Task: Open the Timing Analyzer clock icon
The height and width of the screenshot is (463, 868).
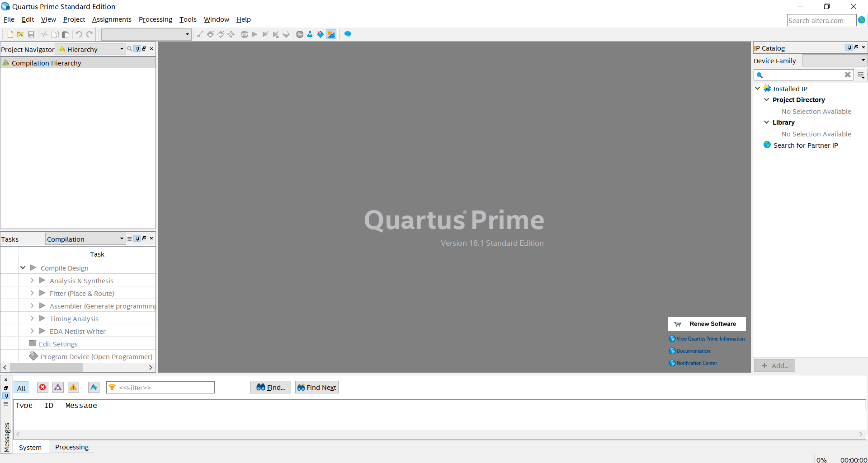Action: 299,34
